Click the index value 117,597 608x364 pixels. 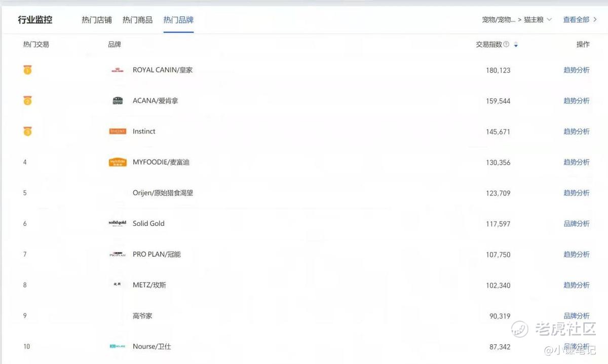coord(498,224)
